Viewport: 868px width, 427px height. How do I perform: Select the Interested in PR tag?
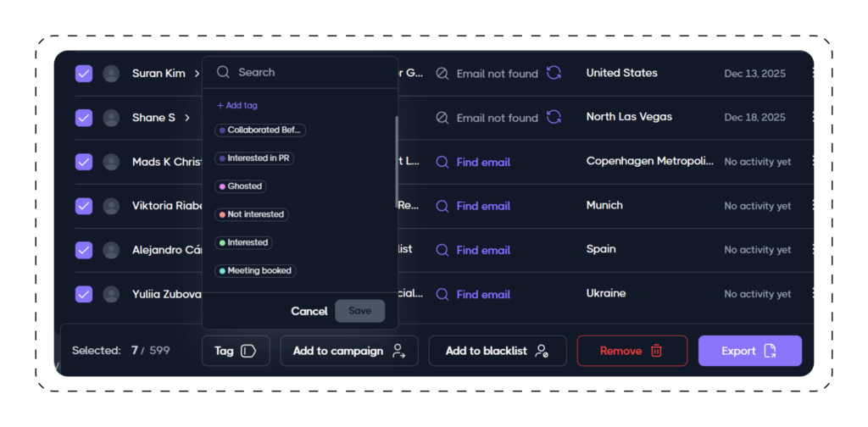[254, 158]
